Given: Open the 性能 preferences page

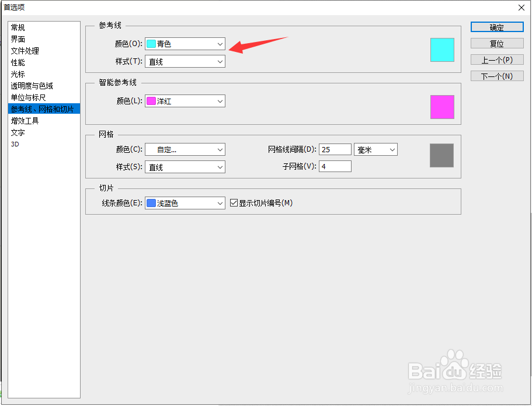Looking at the screenshot, I should [x=18, y=62].
